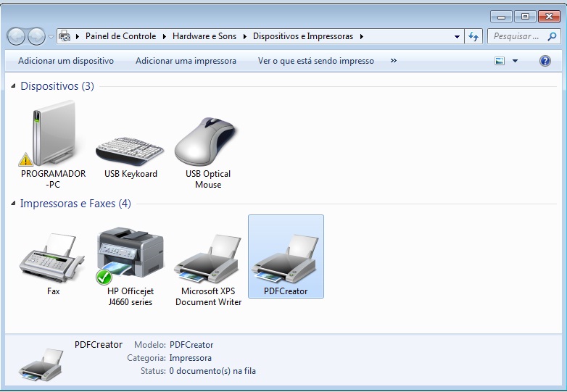
Task: Click the Back navigation arrow button
Action: (x=16, y=36)
